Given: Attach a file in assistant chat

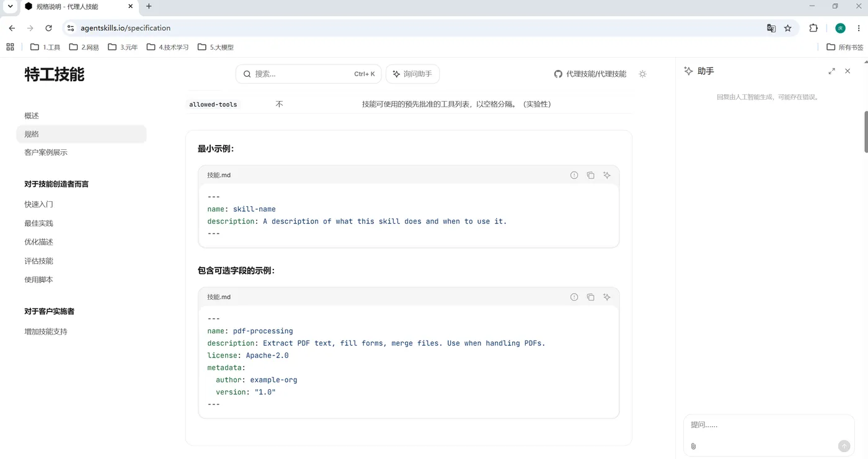Looking at the screenshot, I should coord(693,446).
